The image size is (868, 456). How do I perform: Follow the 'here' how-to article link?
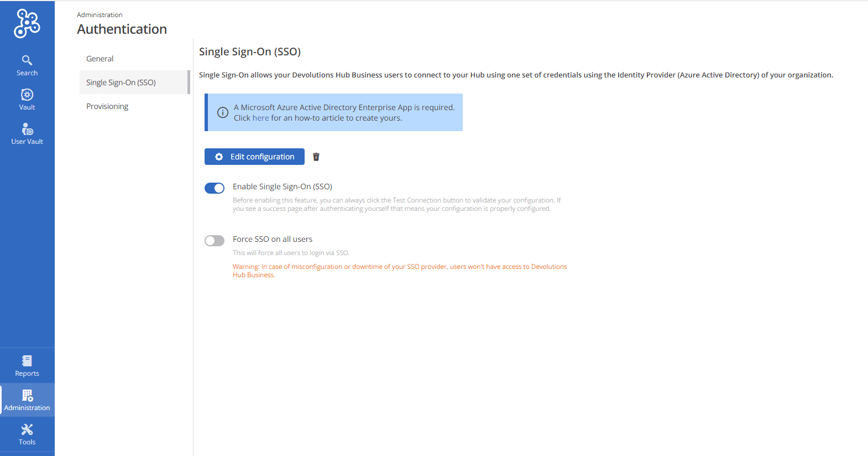click(260, 118)
